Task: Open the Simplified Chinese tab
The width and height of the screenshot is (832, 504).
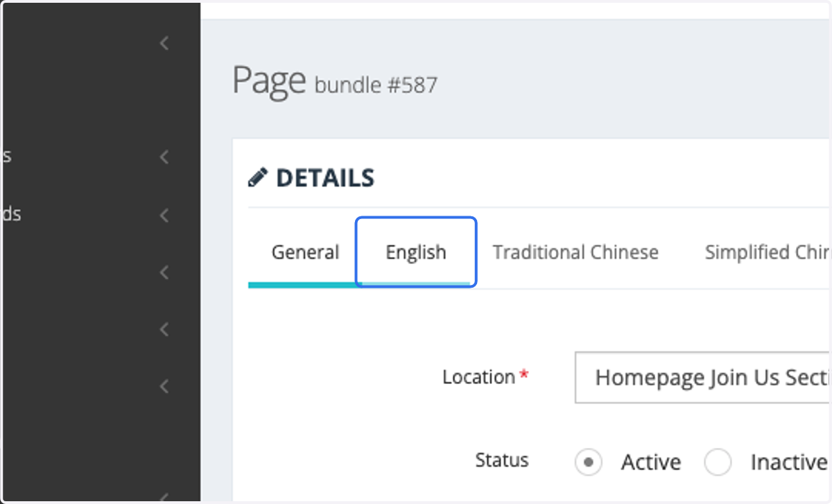Action: [x=768, y=252]
